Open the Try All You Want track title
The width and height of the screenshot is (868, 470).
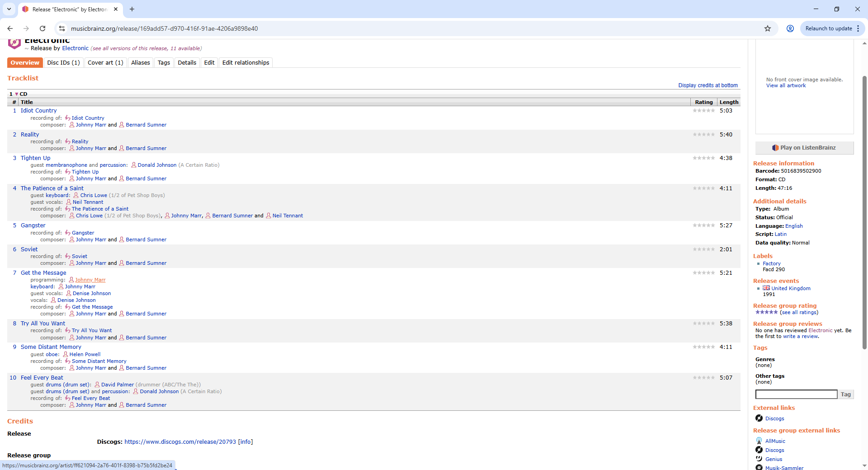click(x=43, y=324)
